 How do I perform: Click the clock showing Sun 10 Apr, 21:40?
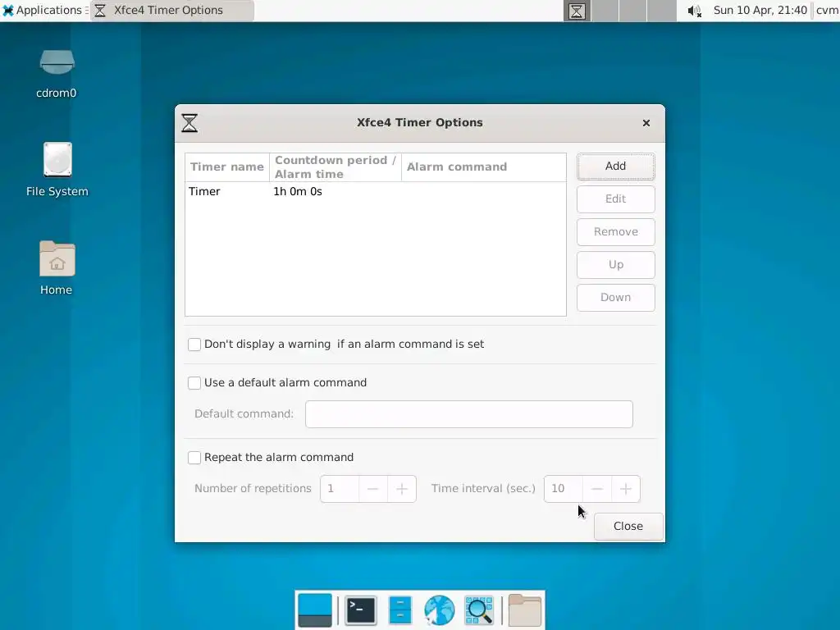pos(760,10)
